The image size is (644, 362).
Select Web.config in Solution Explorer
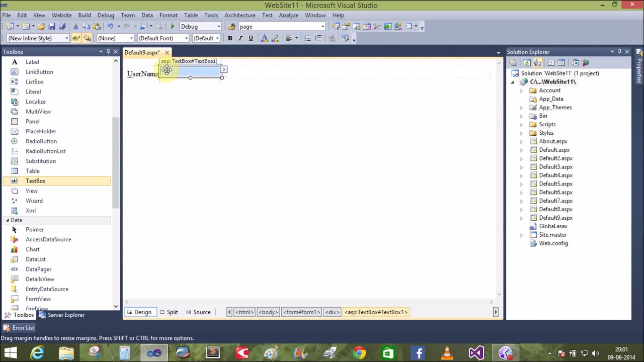click(553, 243)
